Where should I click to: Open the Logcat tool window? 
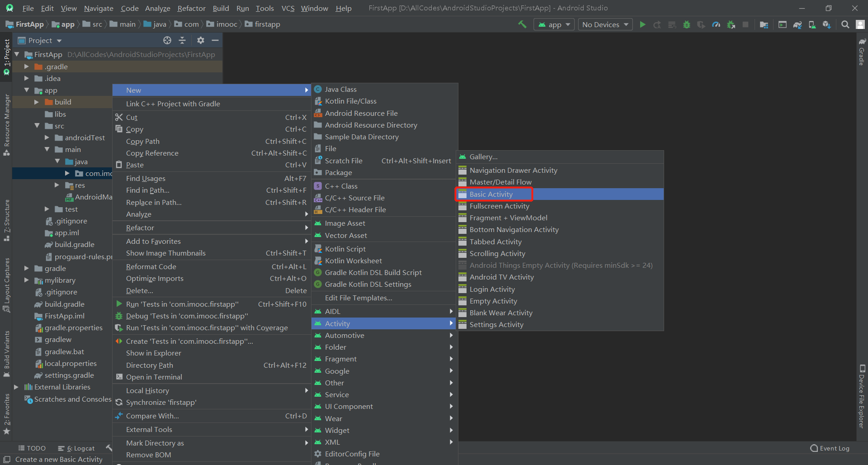tap(76, 448)
